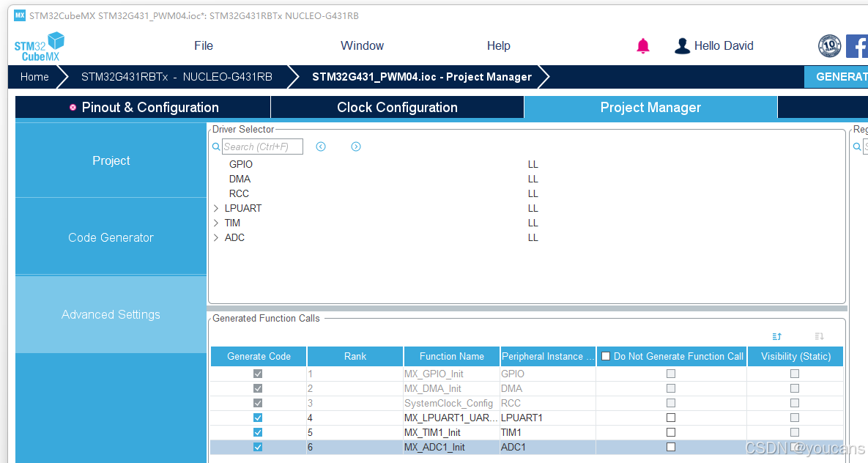This screenshot has width=868, height=463.
Task: Click the MX_DMA_Init function cell
Action: 451,389
